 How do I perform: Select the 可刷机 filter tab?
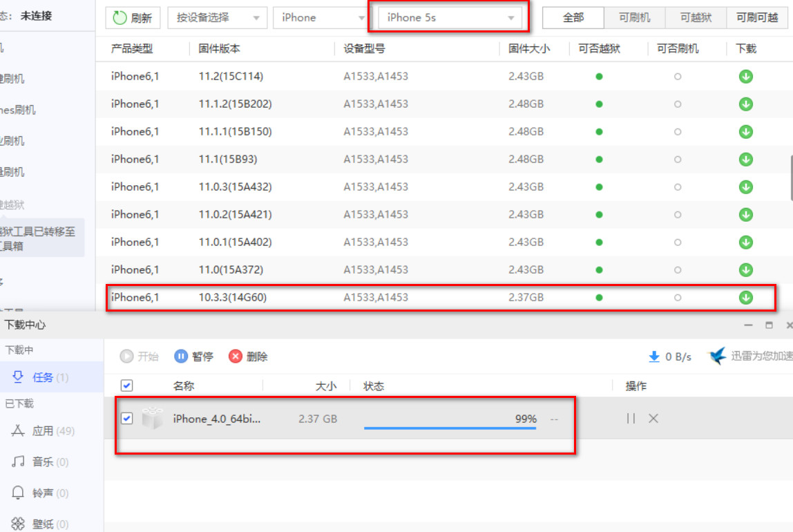click(x=634, y=18)
